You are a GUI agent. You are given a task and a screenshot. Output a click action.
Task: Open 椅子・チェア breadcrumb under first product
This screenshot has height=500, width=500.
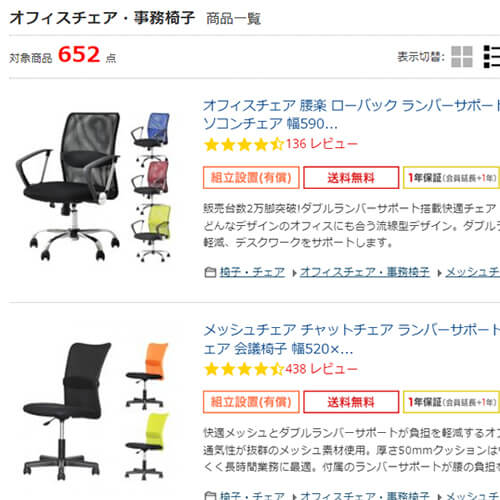(252, 273)
